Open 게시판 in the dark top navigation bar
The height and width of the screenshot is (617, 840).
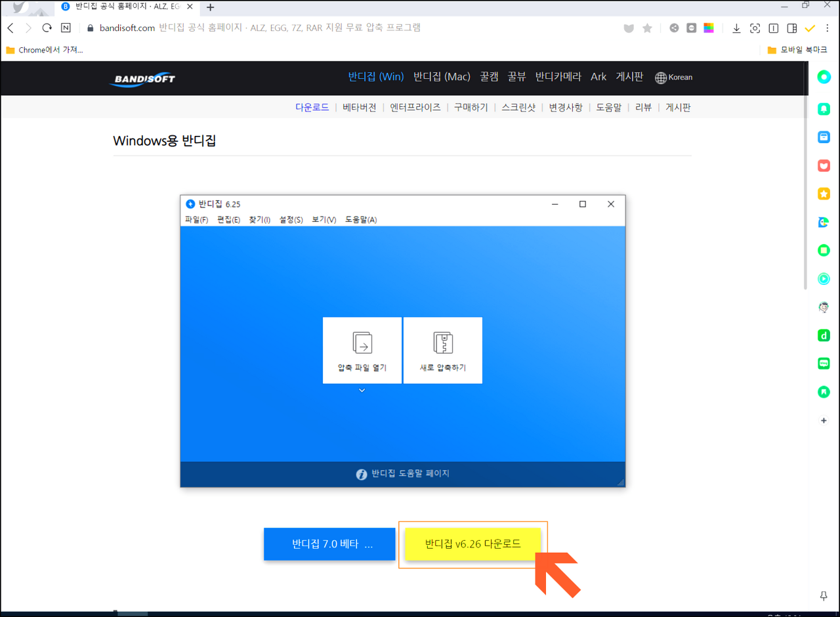pyautogui.click(x=629, y=77)
